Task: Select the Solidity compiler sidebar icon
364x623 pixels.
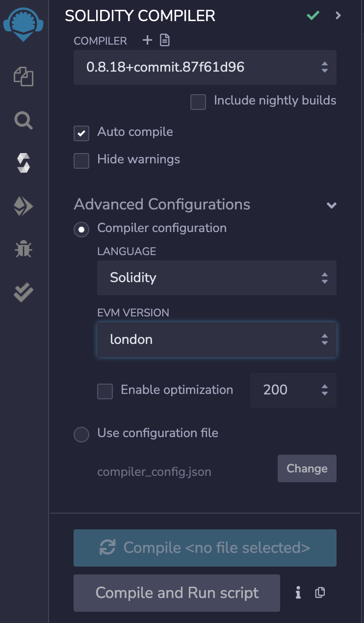Action: coord(24,163)
